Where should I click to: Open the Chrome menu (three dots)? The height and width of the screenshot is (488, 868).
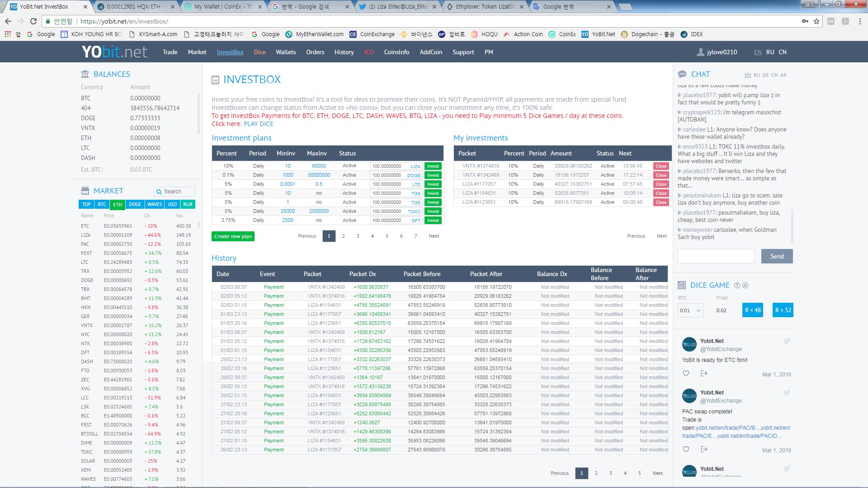(x=860, y=21)
